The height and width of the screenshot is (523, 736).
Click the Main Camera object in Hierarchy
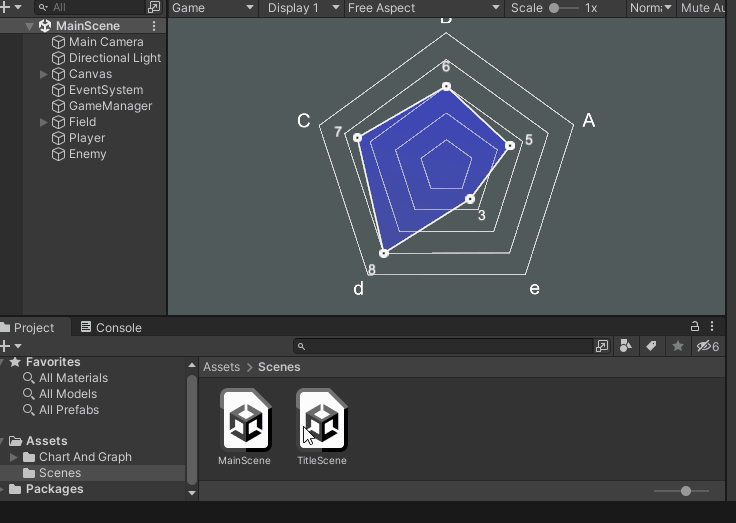tap(105, 42)
